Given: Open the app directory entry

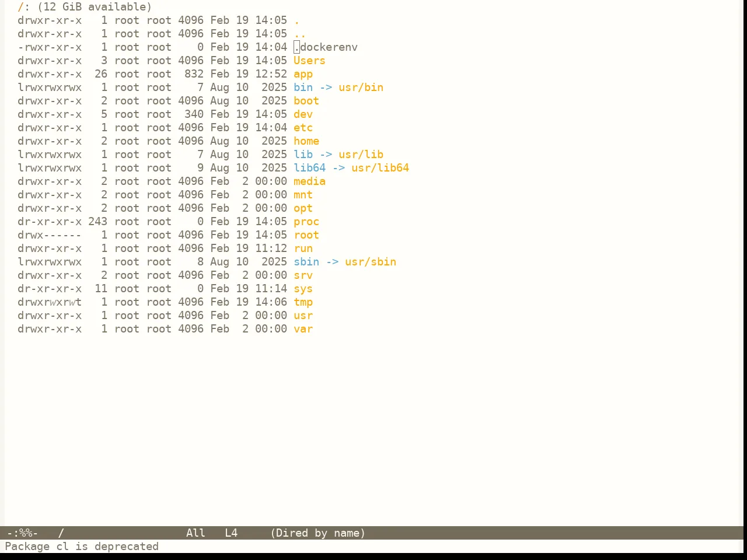Looking at the screenshot, I should click(x=303, y=74).
